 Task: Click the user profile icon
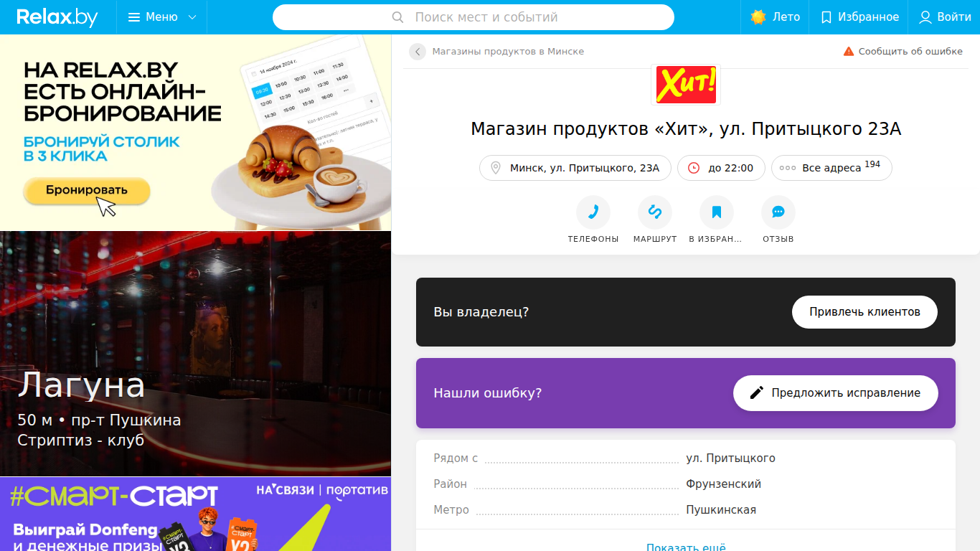pos(925,17)
